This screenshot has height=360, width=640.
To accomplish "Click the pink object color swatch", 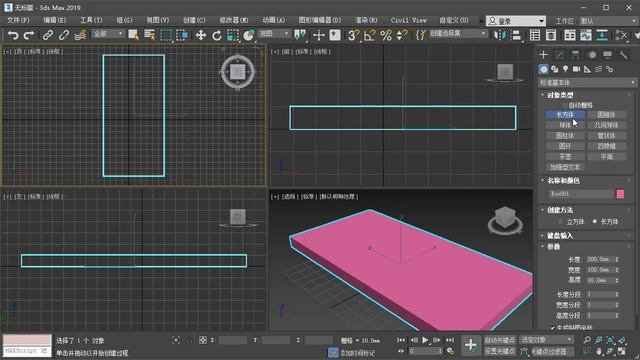I will coord(620,194).
